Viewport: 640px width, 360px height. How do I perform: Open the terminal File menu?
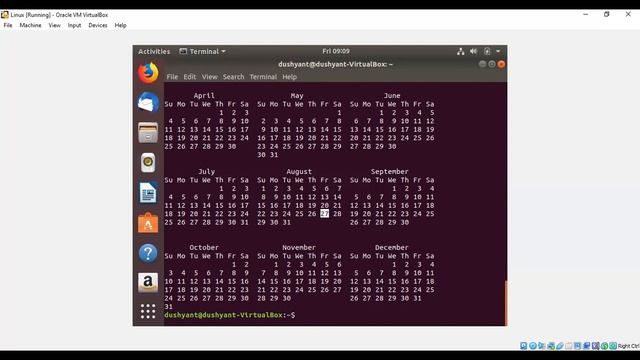pos(172,77)
